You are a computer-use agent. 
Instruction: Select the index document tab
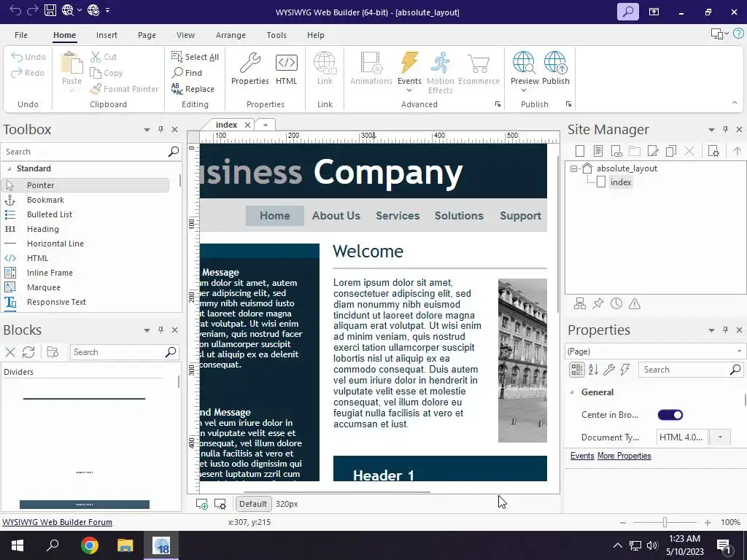226,125
